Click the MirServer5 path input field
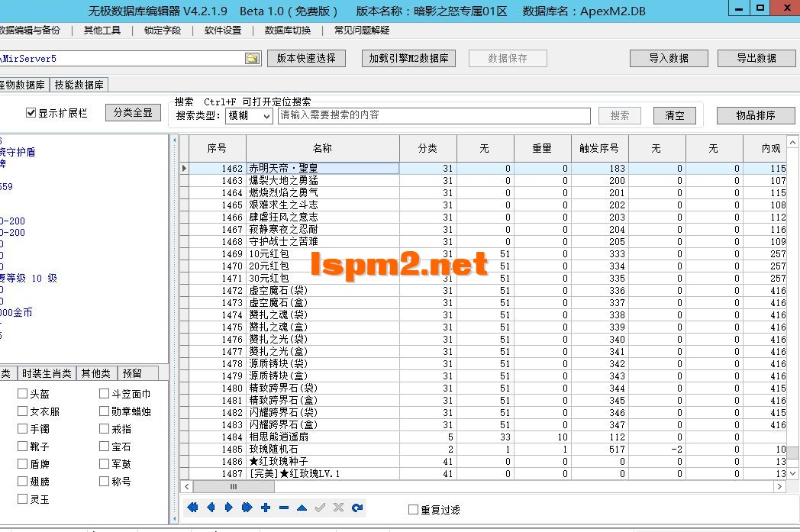This screenshot has width=800, height=532. coord(122,58)
